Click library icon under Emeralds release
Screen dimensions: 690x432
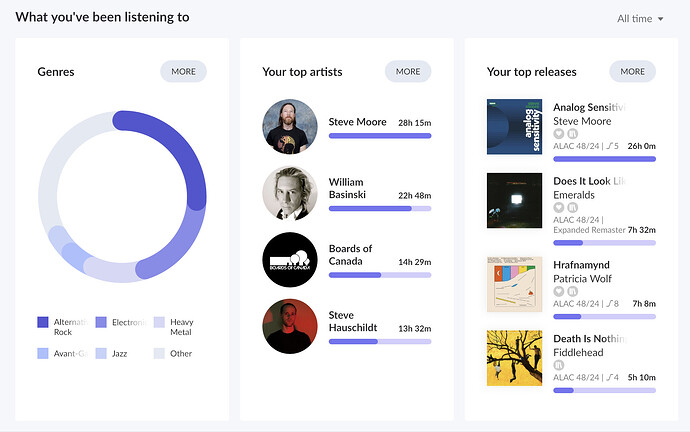[x=573, y=207]
